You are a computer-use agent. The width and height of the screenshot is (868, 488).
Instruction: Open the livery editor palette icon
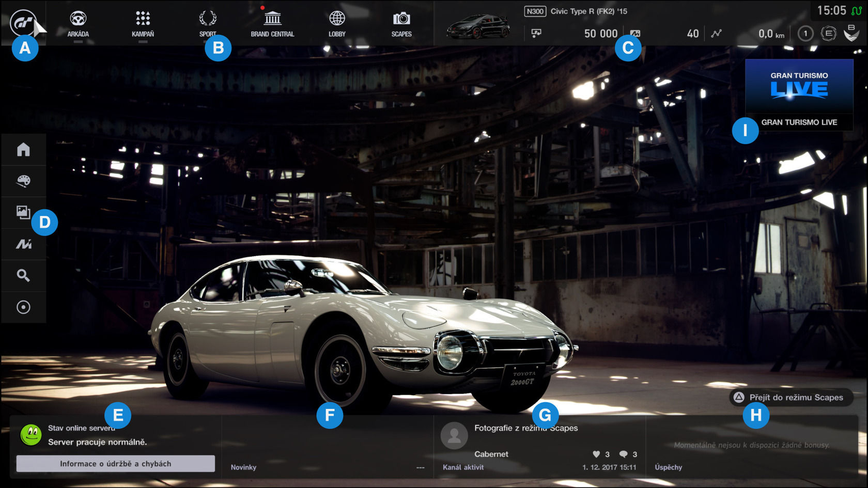tap(23, 181)
